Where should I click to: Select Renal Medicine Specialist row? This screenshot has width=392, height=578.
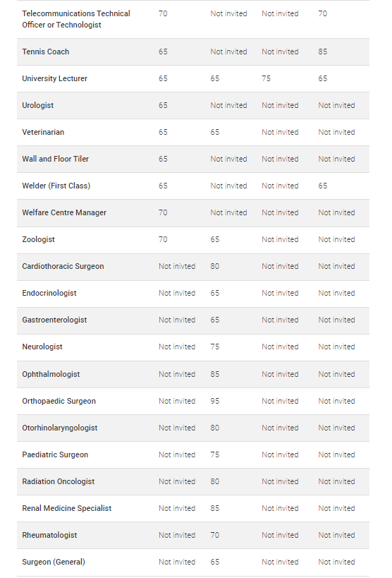click(193, 509)
